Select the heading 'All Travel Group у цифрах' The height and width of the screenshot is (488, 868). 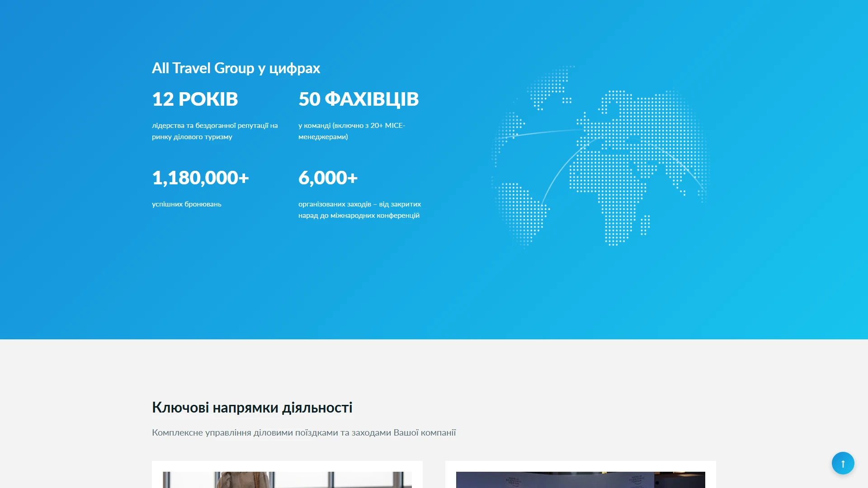236,68
